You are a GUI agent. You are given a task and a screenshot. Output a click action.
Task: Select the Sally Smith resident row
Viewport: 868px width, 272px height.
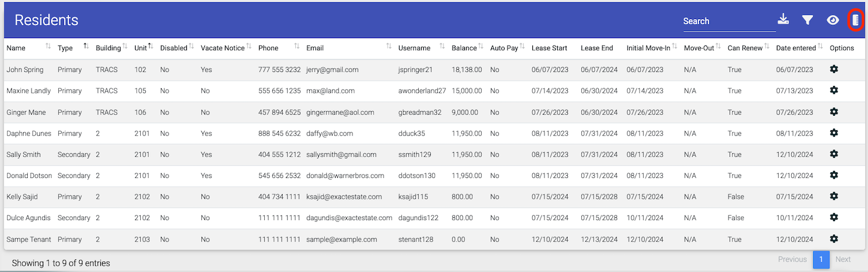pyautogui.click(x=23, y=154)
